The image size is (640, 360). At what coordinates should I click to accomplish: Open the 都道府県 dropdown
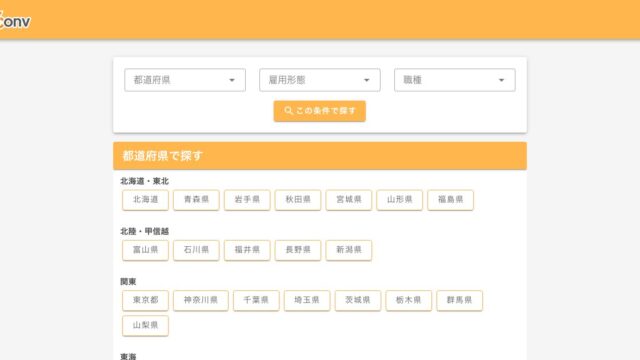click(185, 80)
